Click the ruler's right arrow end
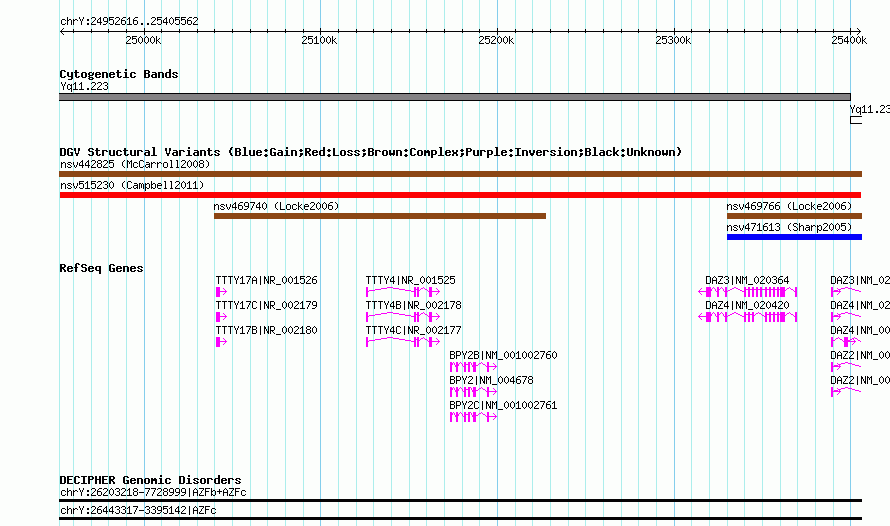Screen dimensions: 890x526 [858, 31]
